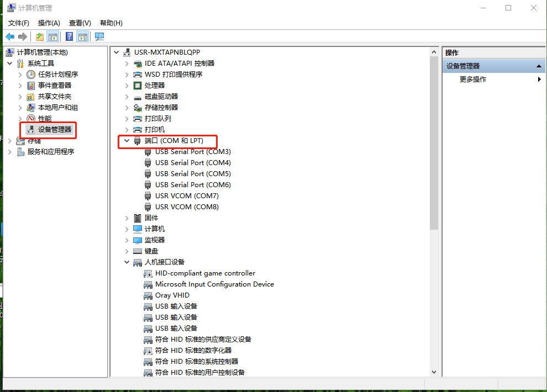
Task: Click the device list scroll down arrow
Action: (434, 373)
